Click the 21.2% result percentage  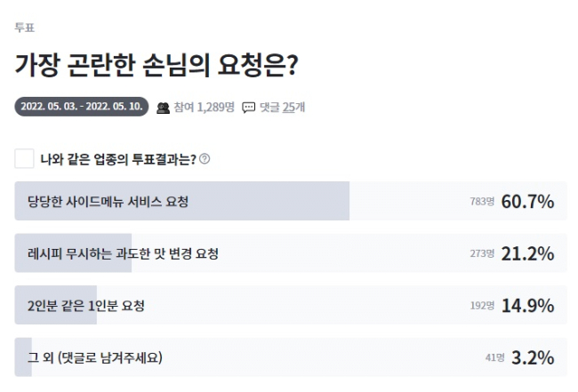(527, 253)
